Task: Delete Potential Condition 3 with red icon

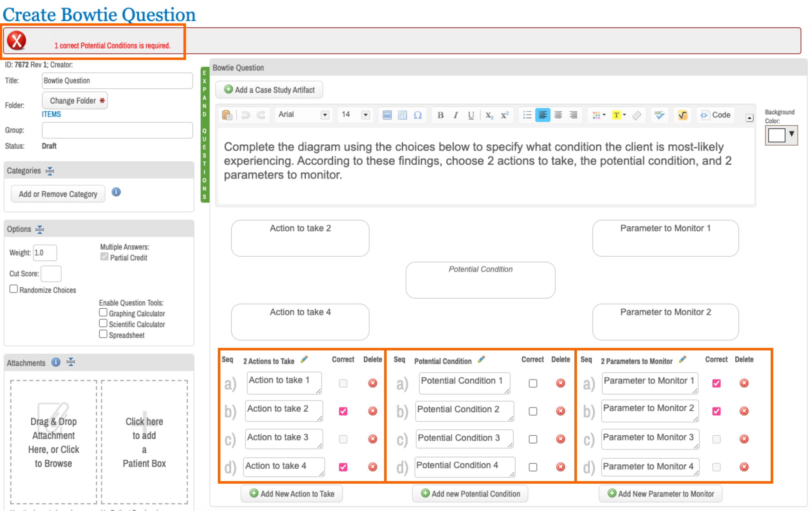Action: [560, 439]
